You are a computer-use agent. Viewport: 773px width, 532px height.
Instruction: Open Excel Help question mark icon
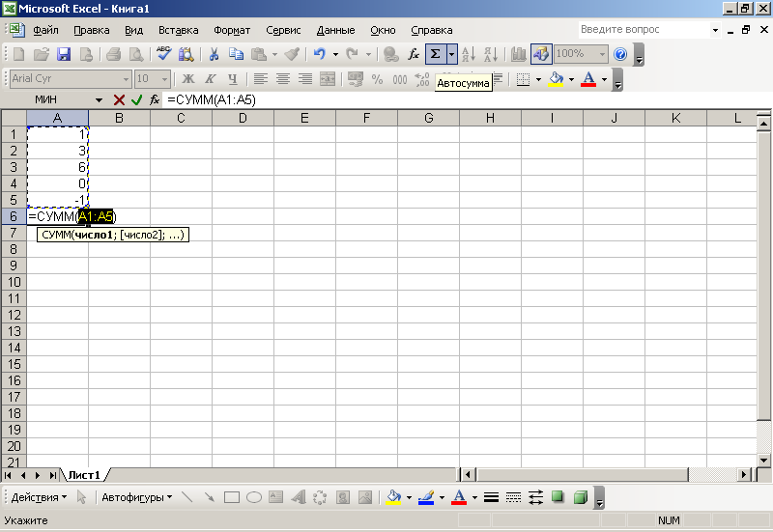click(x=620, y=54)
